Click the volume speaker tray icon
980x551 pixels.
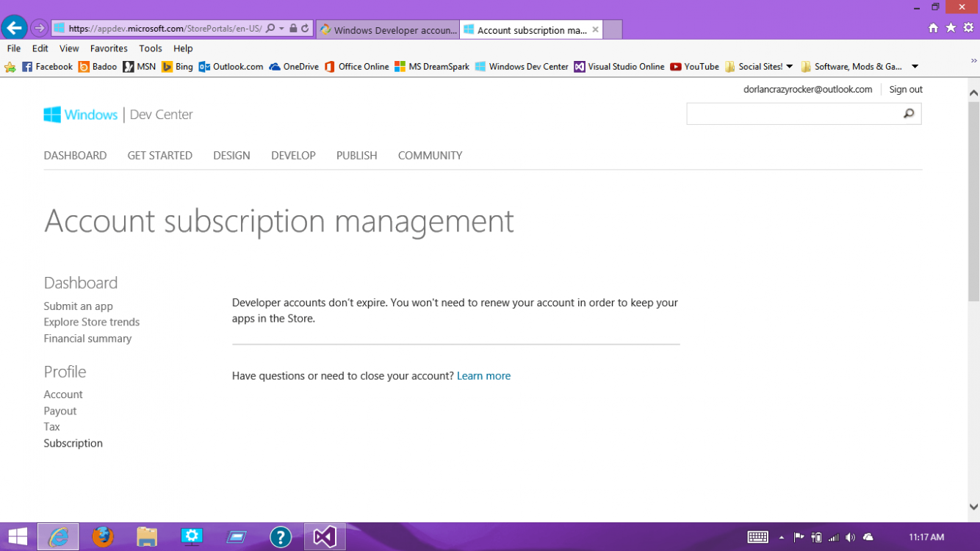[x=851, y=537]
